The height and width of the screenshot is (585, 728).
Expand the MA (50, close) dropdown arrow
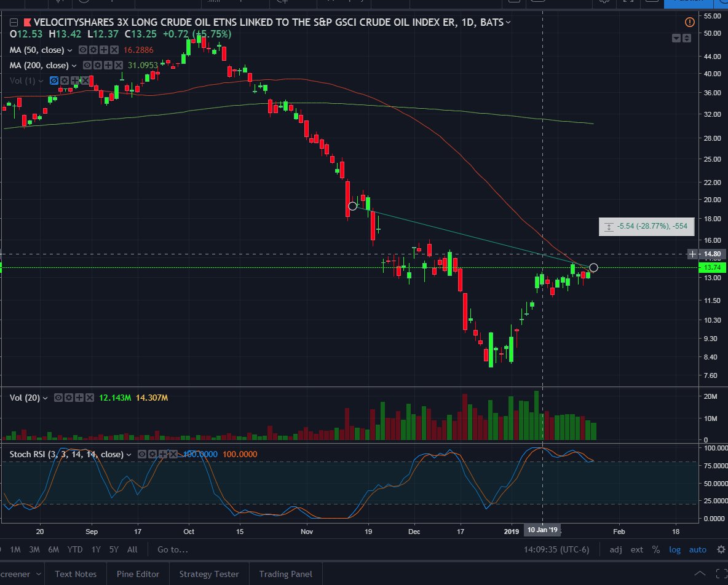point(69,50)
